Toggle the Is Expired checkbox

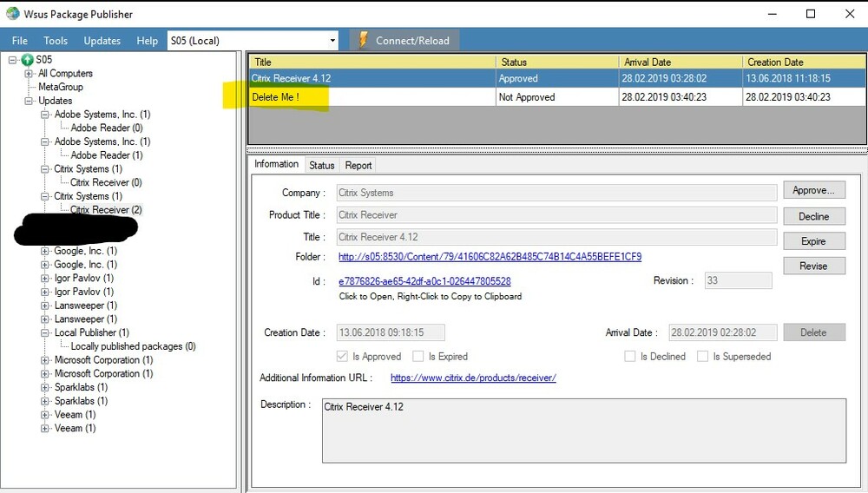(418, 357)
